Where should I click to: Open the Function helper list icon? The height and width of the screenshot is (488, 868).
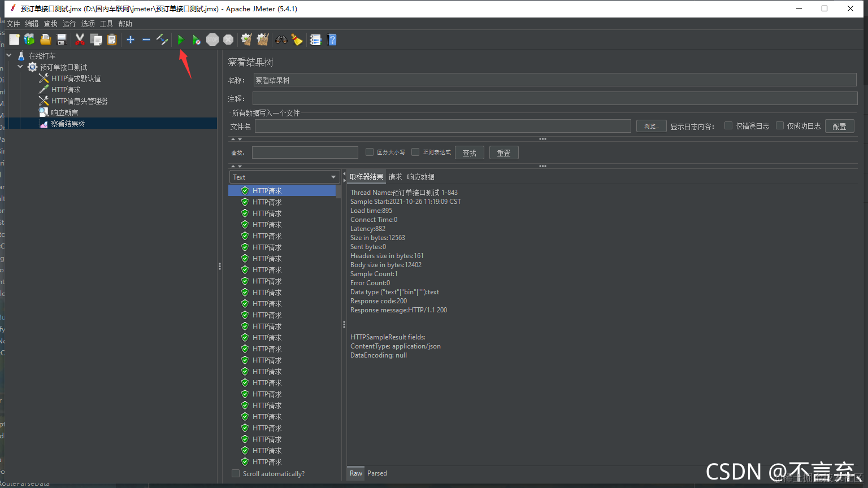click(x=315, y=40)
